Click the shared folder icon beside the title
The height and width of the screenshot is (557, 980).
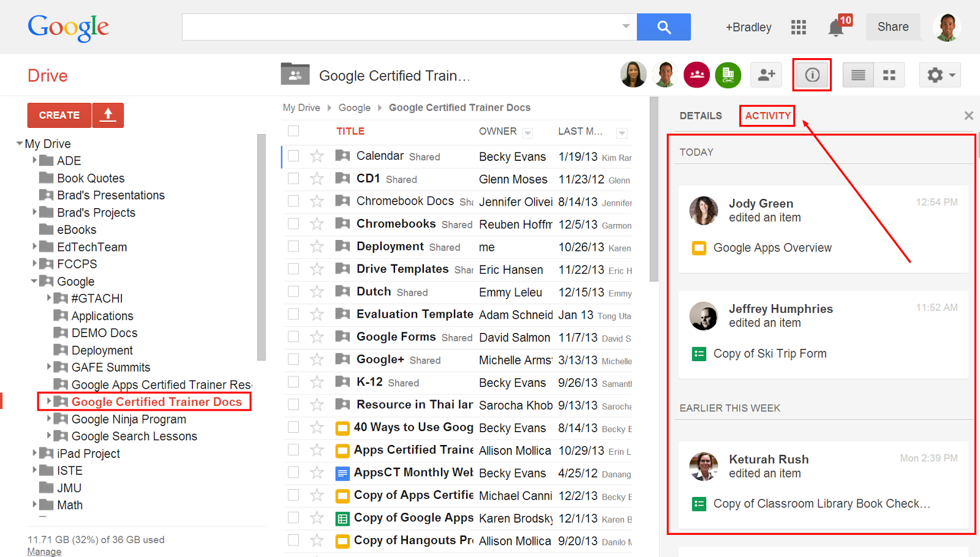pos(295,74)
